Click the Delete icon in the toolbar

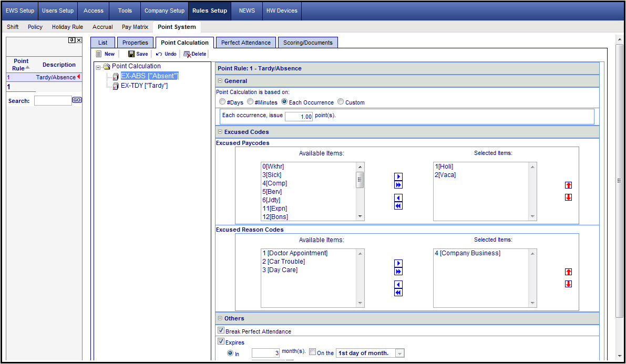pyautogui.click(x=187, y=54)
